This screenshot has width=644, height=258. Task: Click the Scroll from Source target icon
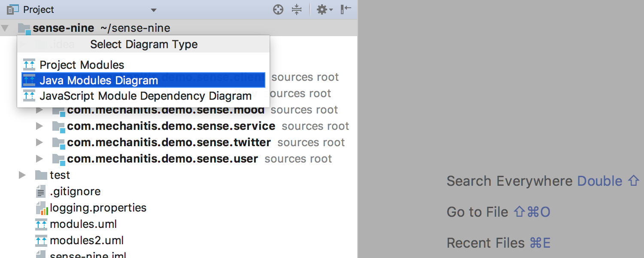point(278,9)
